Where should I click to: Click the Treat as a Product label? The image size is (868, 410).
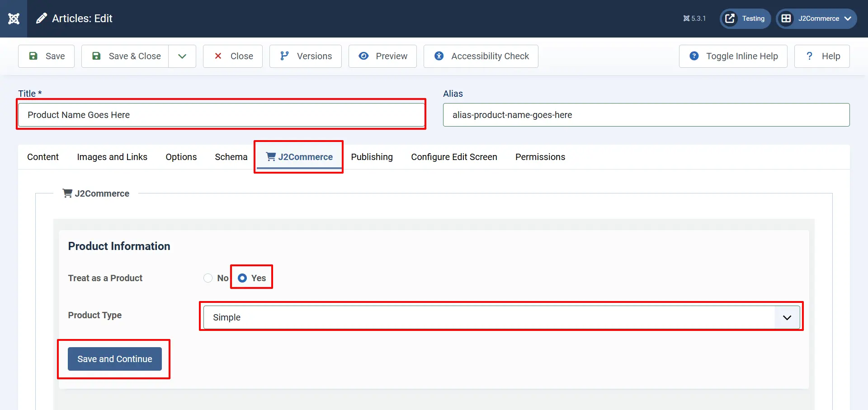click(x=105, y=278)
